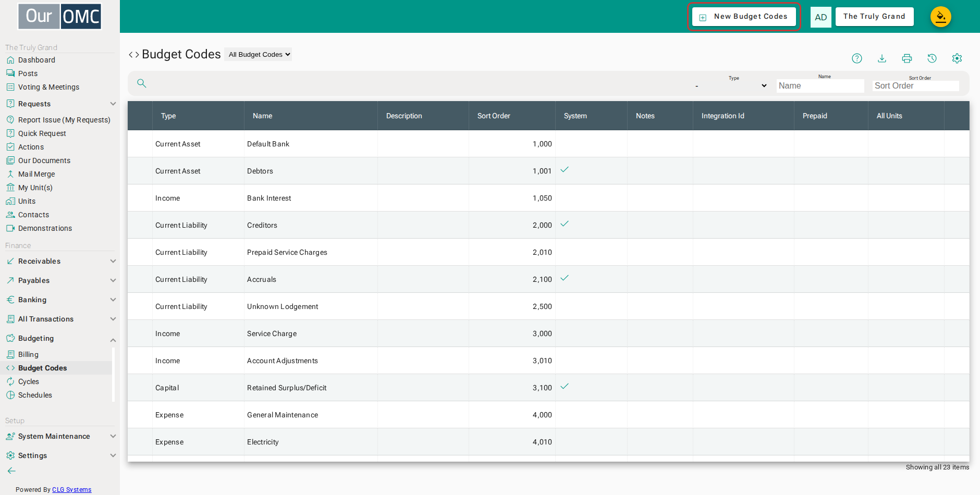Open the Billing page
The width and height of the screenshot is (980, 495).
tap(28, 354)
